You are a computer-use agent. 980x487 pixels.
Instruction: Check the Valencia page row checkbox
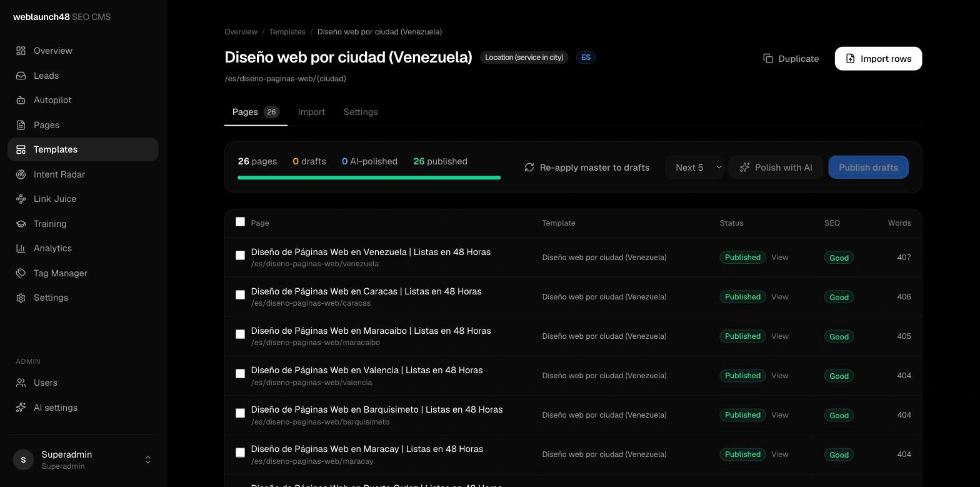pyautogui.click(x=240, y=374)
